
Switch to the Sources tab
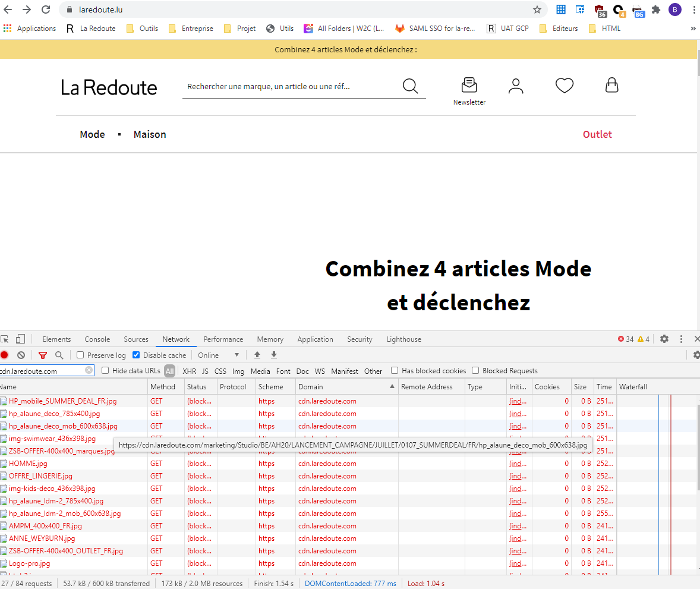pyautogui.click(x=136, y=339)
